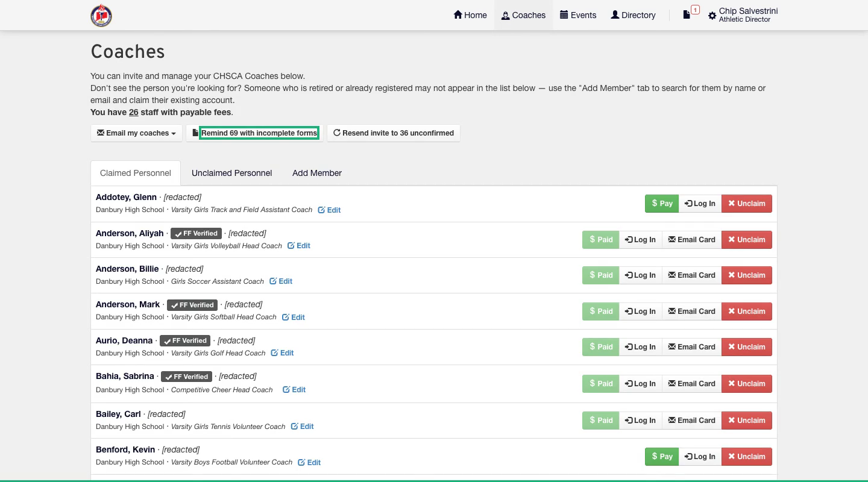Click the CHSCA logo in the header
Viewport: 868px width, 482px height.
pos(101,16)
